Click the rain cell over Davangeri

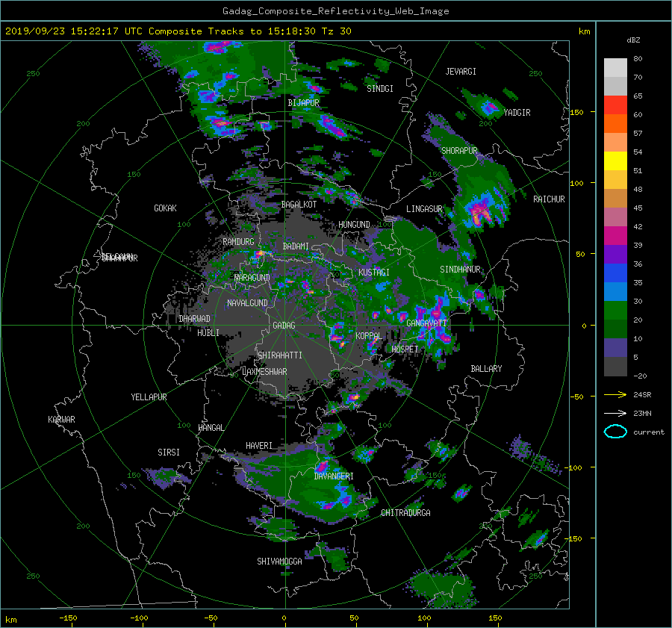(x=322, y=467)
